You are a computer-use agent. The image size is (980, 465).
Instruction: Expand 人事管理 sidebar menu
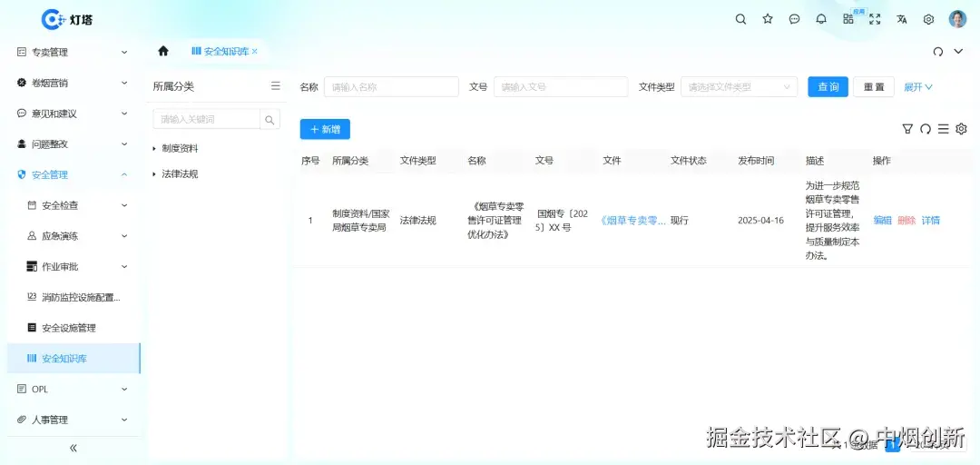pos(72,420)
